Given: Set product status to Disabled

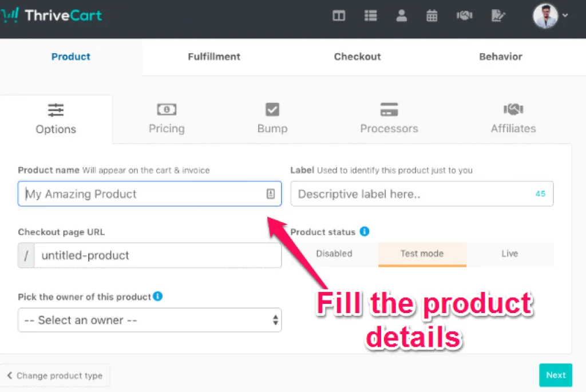Looking at the screenshot, I should (334, 254).
